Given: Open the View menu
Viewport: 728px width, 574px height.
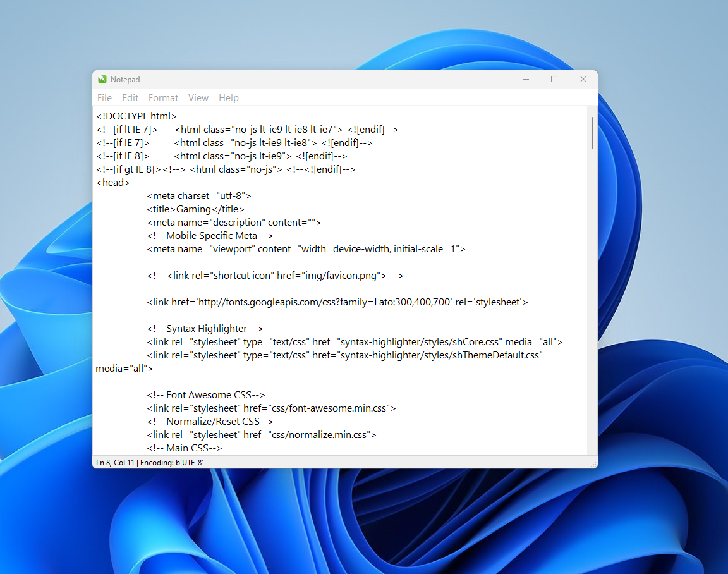Looking at the screenshot, I should tap(198, 98).
